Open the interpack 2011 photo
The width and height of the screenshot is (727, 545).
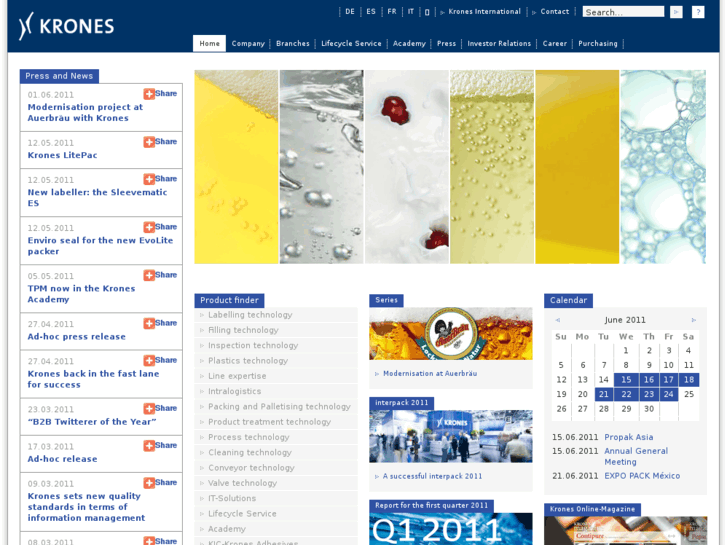pos(451,436)
